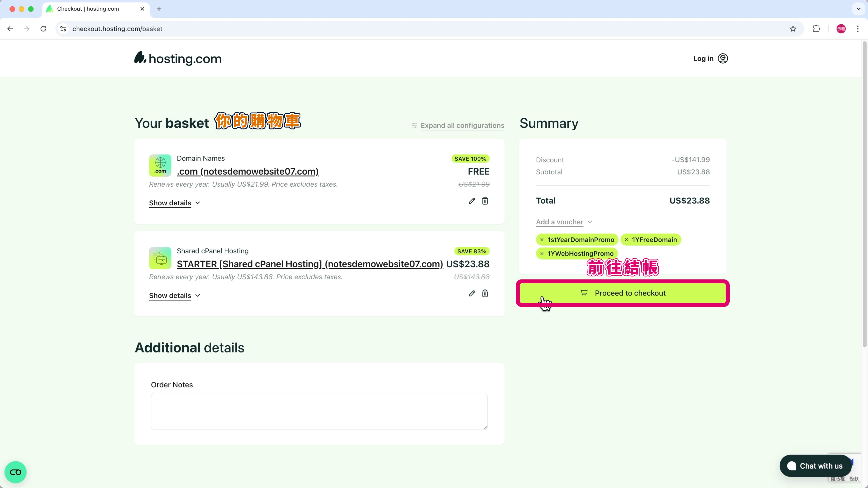Edit the domain name basket item
868x488 pixels.
click(472, 201)
